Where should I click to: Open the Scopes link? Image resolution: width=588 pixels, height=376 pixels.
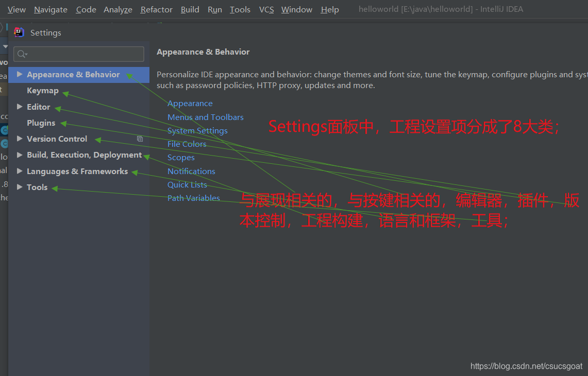pos(181,158)
